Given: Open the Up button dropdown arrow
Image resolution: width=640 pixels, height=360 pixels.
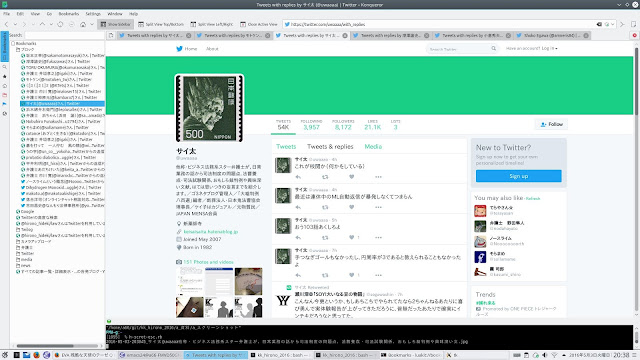Looking at the screenshot, I should pyautogui.click(x=51, y=24).
